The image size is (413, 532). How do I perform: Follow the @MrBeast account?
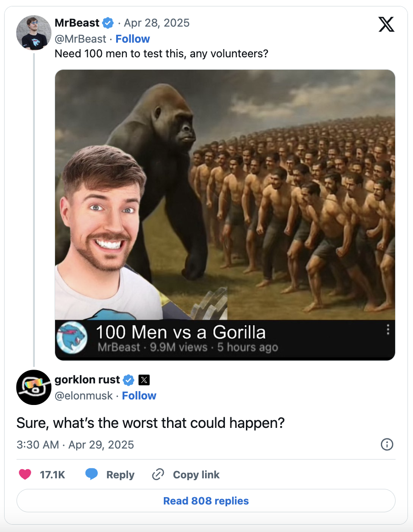(133, 39)
